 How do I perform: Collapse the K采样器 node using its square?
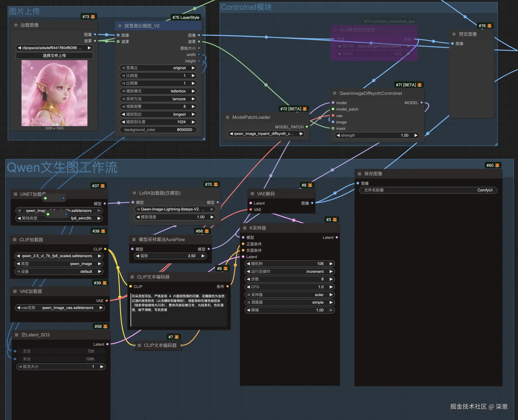coord(245,228)
